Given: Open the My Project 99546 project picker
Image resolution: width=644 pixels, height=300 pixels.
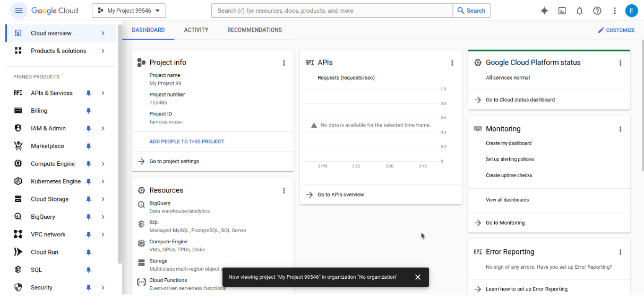Looking at the screenshot, I should (x=129, y=11).
